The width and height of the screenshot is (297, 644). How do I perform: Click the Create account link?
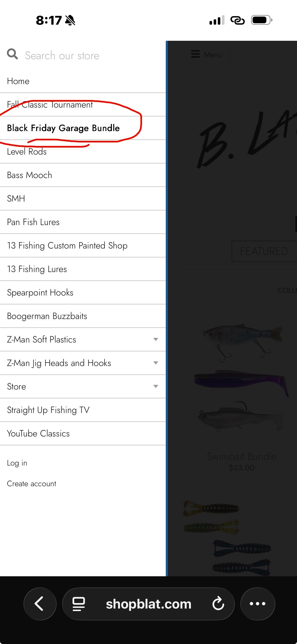32,483
